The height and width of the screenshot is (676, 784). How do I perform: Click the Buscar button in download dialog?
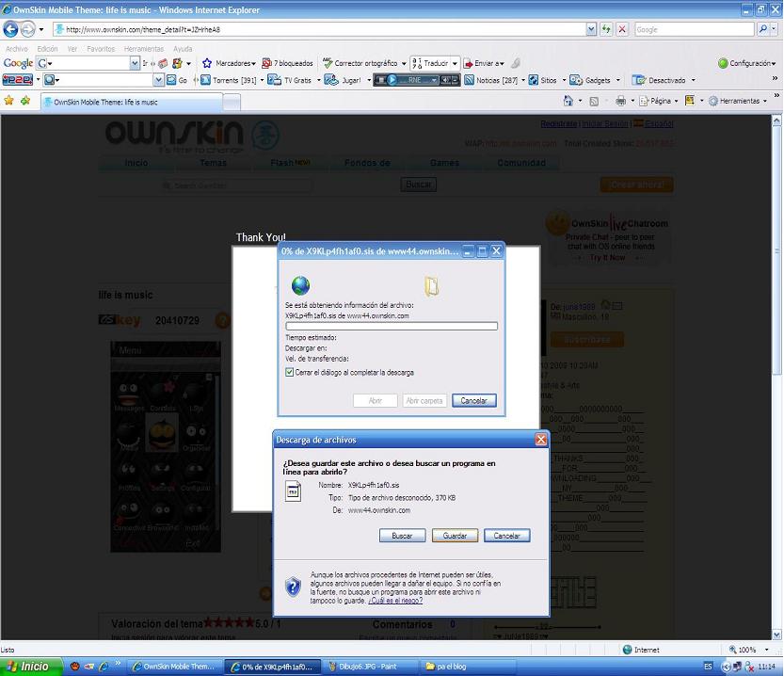coord(402,536)
